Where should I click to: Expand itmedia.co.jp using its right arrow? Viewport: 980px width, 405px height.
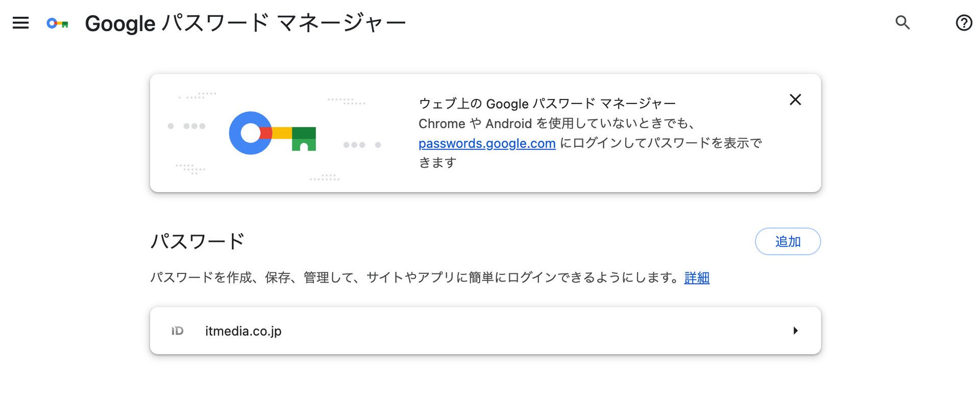point(795,331)
